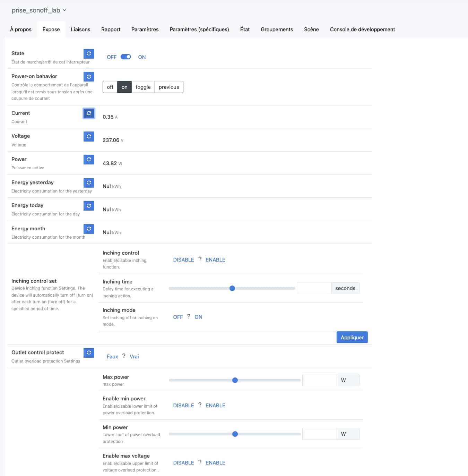The width and height of the screenshot is (468, 476).
Task: Open the Console de développement tab
Action: click(362, 29)
